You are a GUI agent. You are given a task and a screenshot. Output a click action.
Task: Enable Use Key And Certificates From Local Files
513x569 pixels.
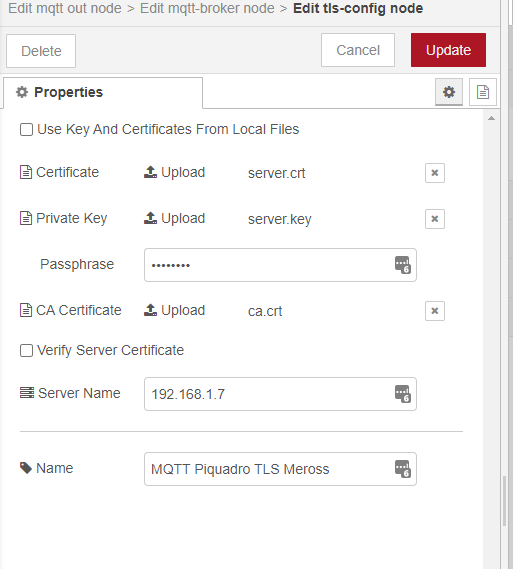tap(26, 130)
